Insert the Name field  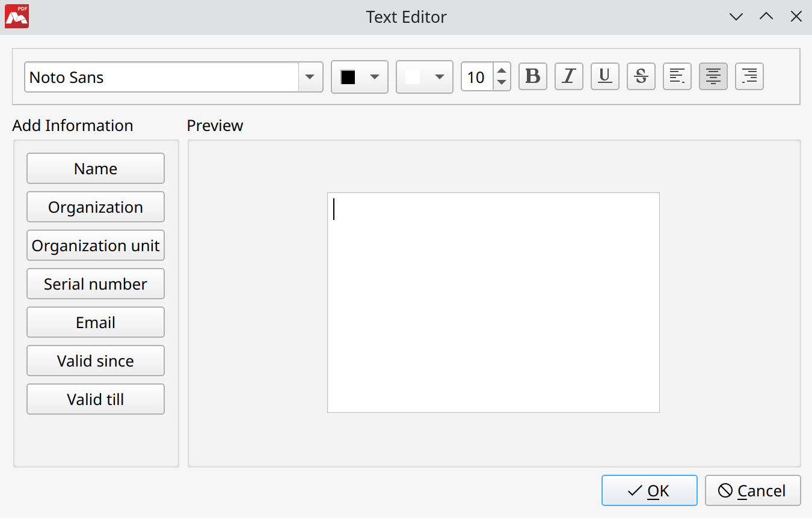95,168
